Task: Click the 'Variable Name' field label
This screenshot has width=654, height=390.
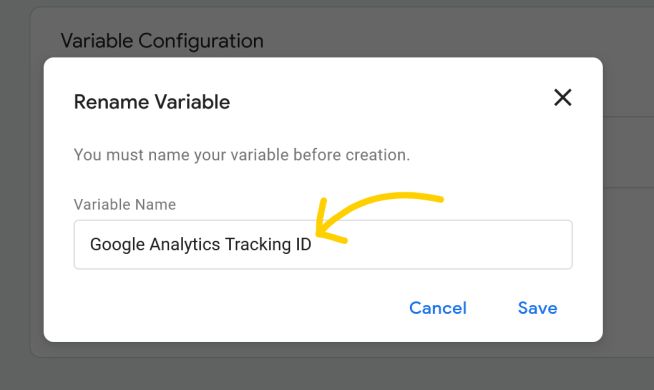Action: (125, 204)
